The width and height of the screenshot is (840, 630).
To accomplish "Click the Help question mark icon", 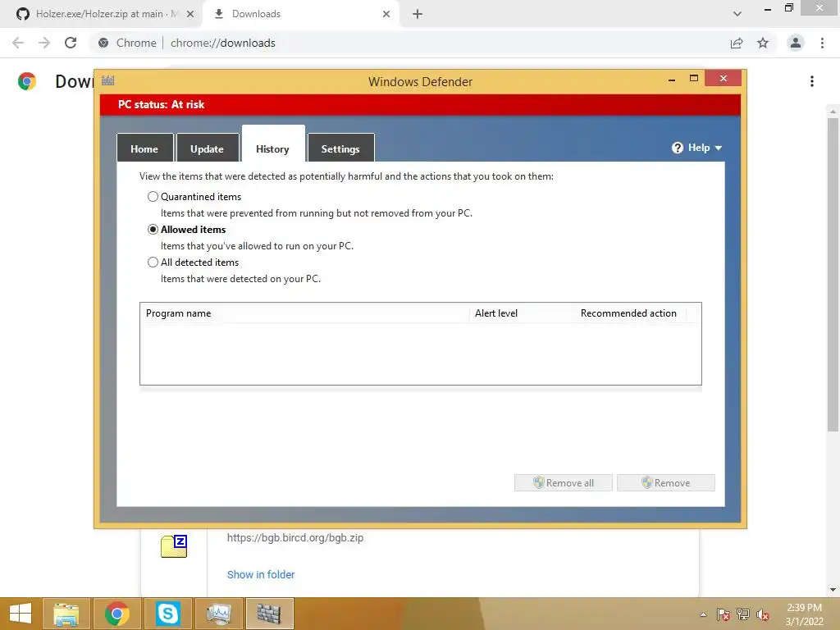I will pyautogui.click(x=677, y=148).
